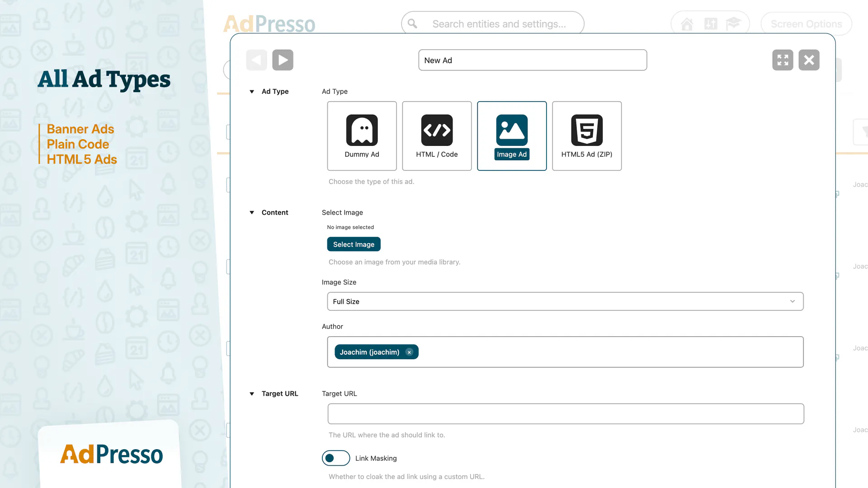Image resolution: width=868 pixels, height=488 pixels.
Task: Click the Link Masking label
Action: pos(376,458)
